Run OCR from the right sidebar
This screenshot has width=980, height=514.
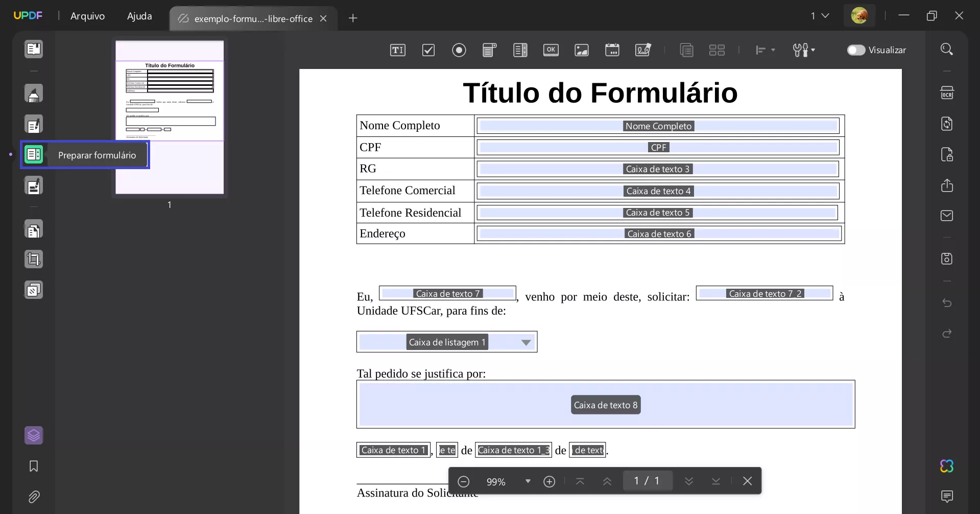946,92
